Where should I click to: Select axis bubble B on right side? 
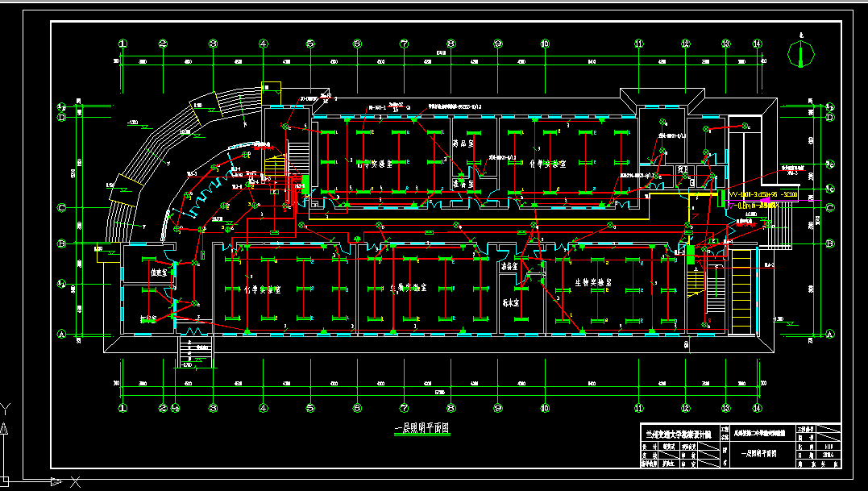(x=829, y=243)
